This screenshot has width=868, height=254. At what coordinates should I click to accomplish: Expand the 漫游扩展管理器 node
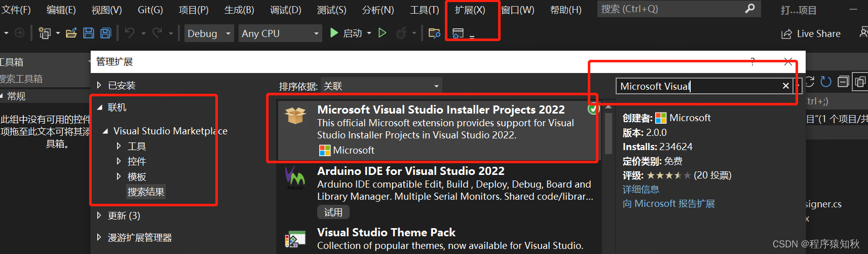click(99, 237)
